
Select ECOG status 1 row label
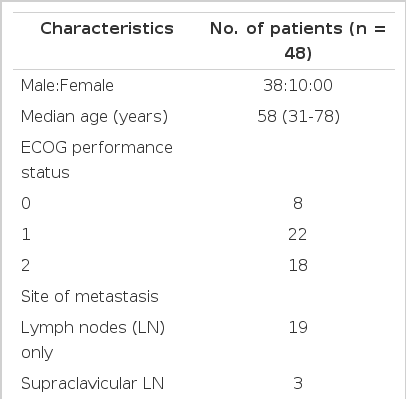pyautogui.click(x=26, y=234)
